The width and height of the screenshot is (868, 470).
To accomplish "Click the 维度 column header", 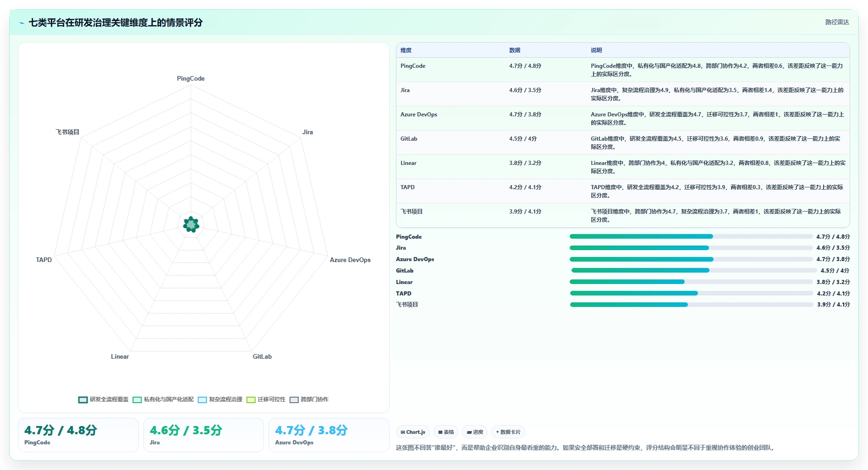I will 406,50.
